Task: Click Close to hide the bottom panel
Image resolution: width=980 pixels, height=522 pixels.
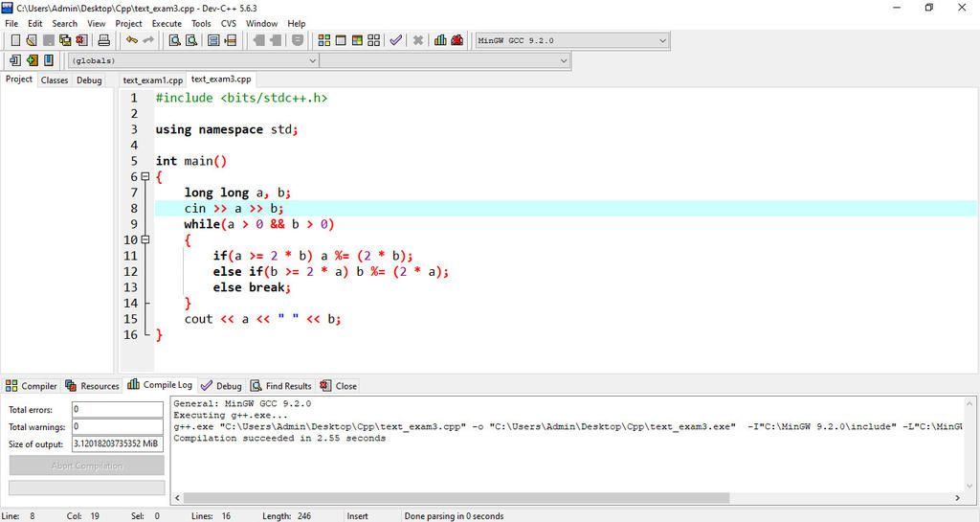Action: pos(338,386)
